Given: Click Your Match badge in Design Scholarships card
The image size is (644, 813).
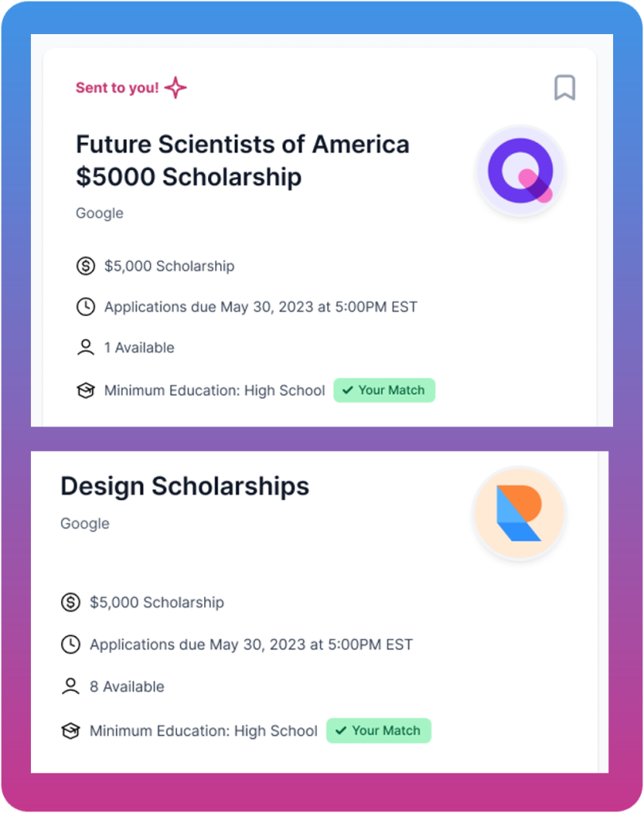Looking at the screenshot, I should (x=379, y=730).
